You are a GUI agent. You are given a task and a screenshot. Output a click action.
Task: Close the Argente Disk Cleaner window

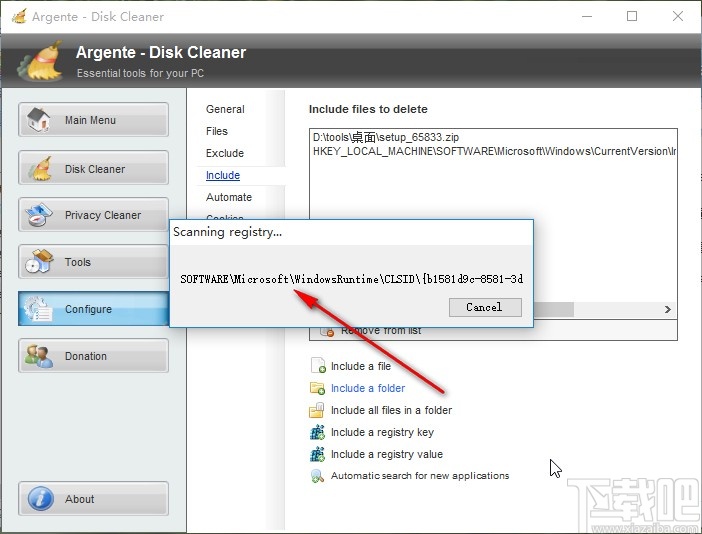pyautogui.click(x=678, y=17)
